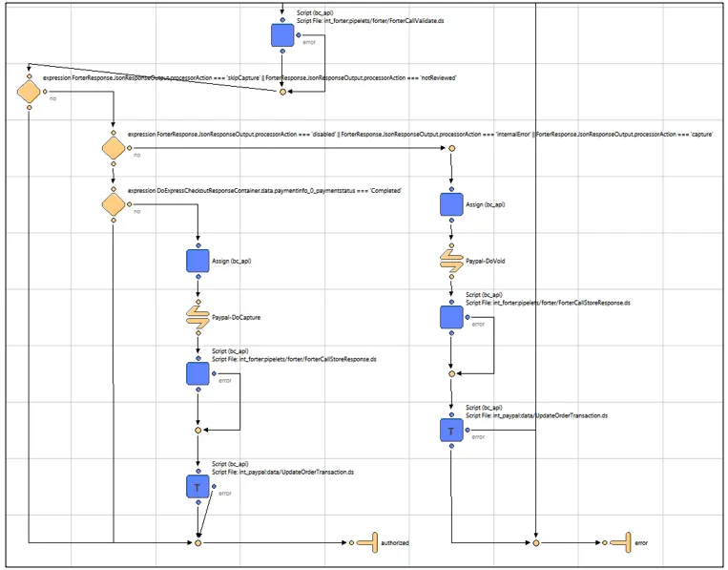Select the Assign node above Paypal-DoVoid

(451, 204)
